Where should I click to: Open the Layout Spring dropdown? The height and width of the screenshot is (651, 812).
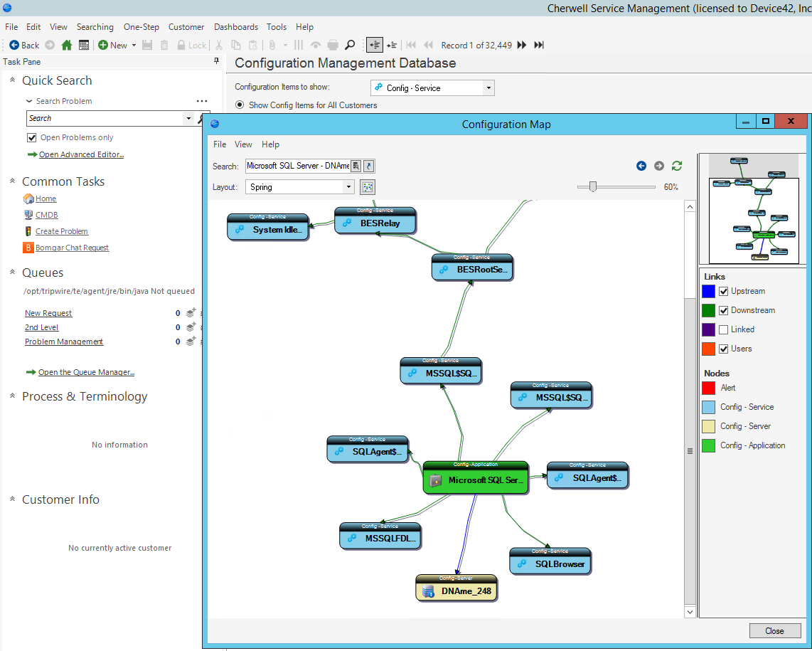click(348, 187)
